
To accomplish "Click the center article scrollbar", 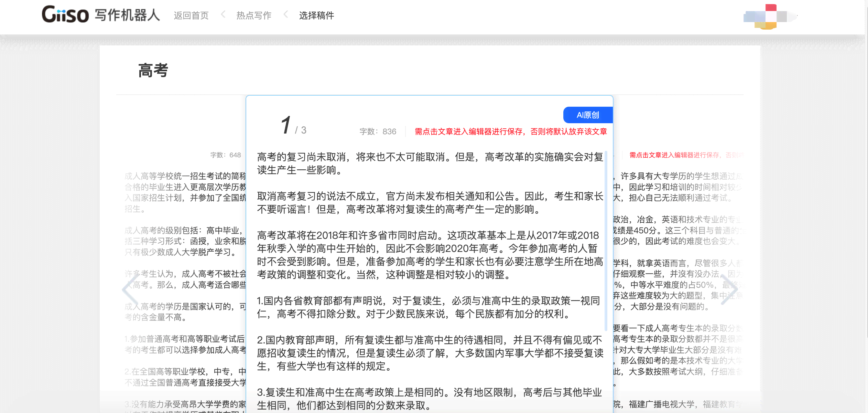I will 606,241.
